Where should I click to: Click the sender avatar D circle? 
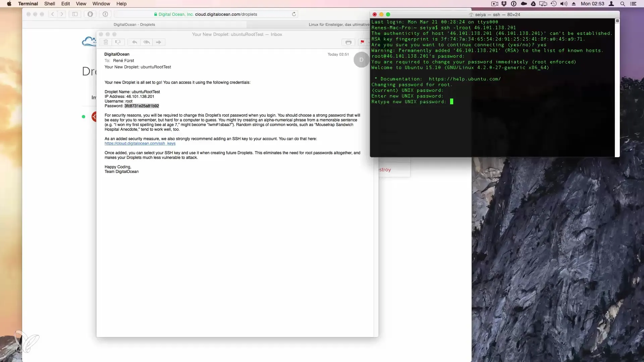[361, 60]
